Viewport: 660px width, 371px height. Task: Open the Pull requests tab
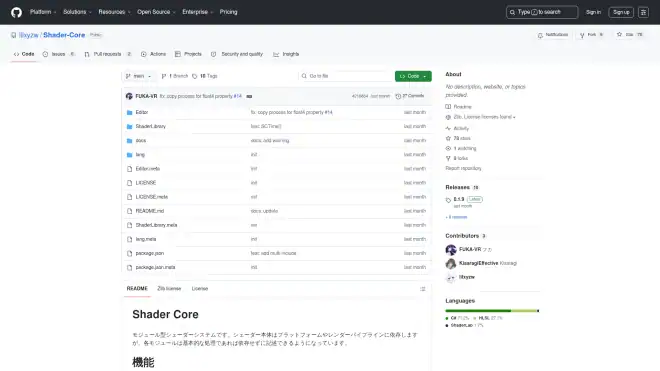(108, 54)
